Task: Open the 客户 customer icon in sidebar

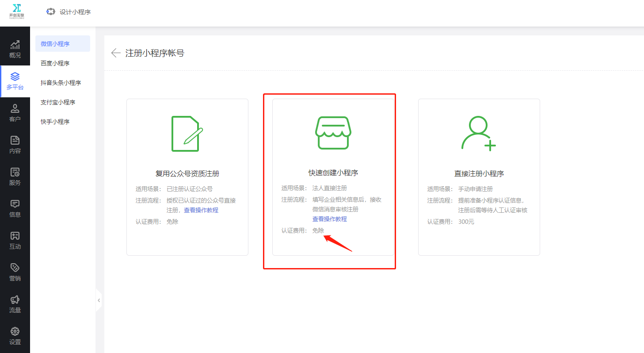Action: pyautogui.click(x=15, y=108)
